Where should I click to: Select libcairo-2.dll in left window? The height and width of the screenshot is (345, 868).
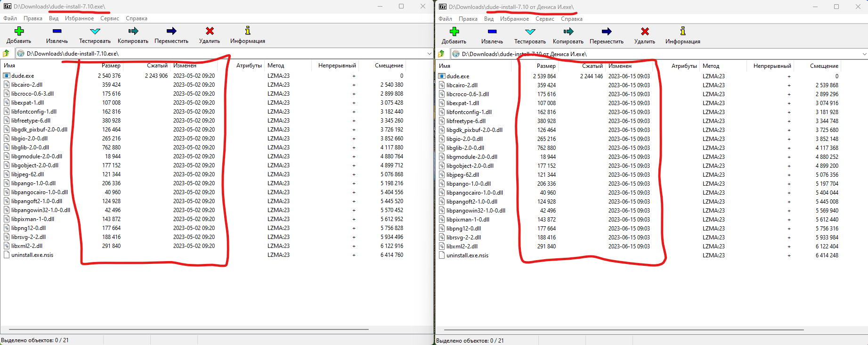point(27,85)
